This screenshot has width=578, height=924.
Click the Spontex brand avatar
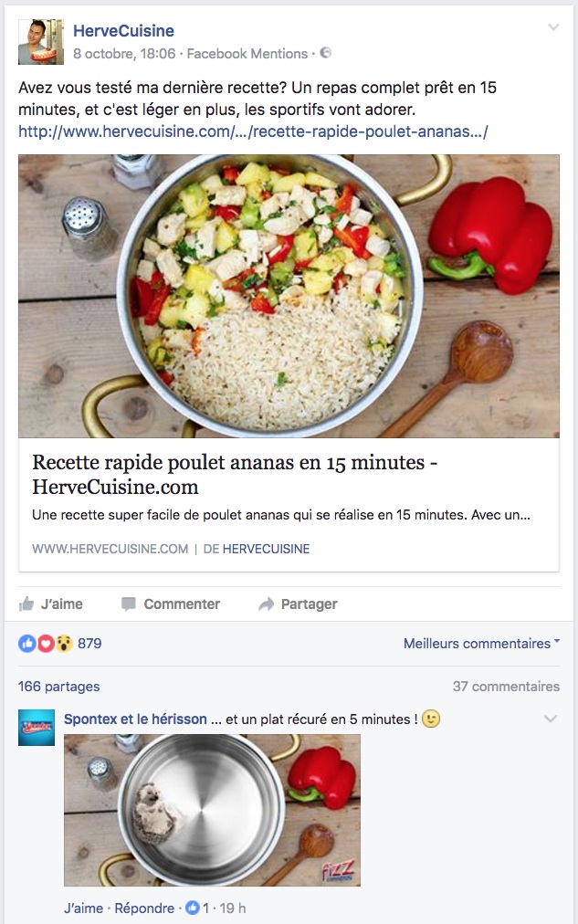[x=37, y=728]
